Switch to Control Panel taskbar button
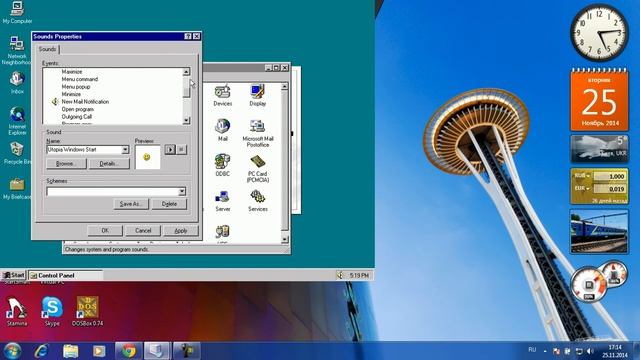The height and width of the screenshot is (360, 640). (x=65, y=275)
